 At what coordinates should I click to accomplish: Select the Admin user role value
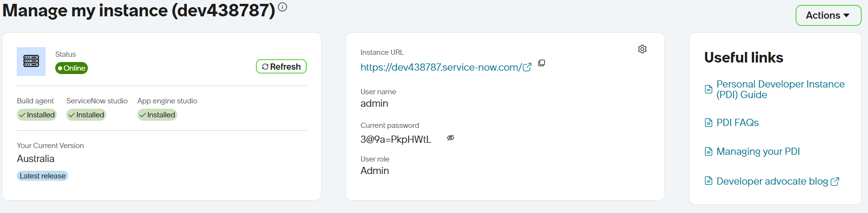pos(375,171)
